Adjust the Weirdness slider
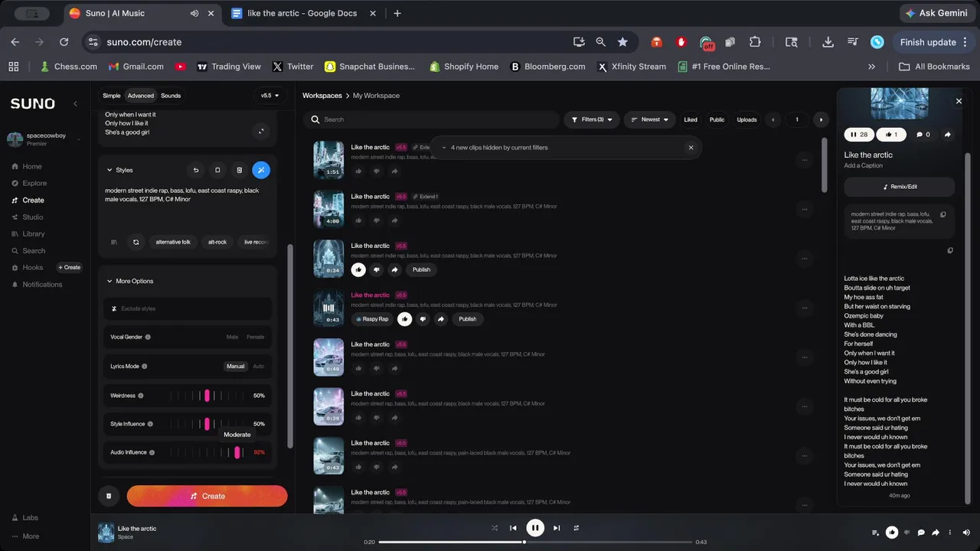The height and width of the screenshot is (551, 980). 207,396
